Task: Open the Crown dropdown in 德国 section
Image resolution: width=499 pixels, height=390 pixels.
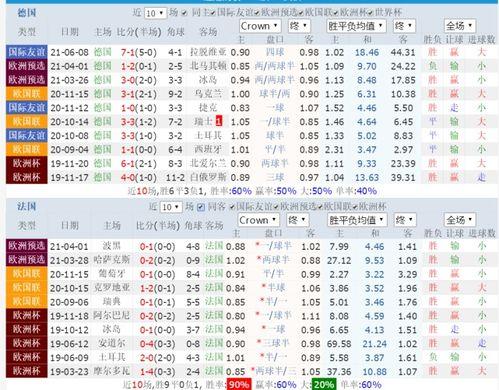Action: tap(260, 26)
